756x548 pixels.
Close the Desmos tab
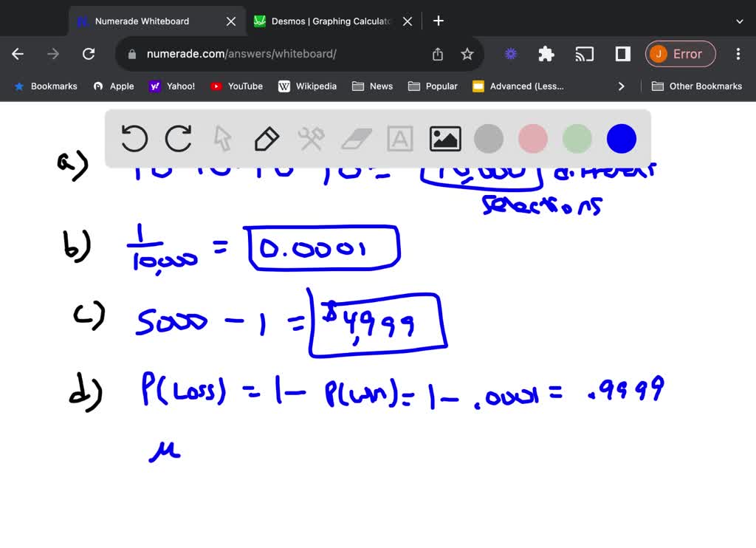408,21
